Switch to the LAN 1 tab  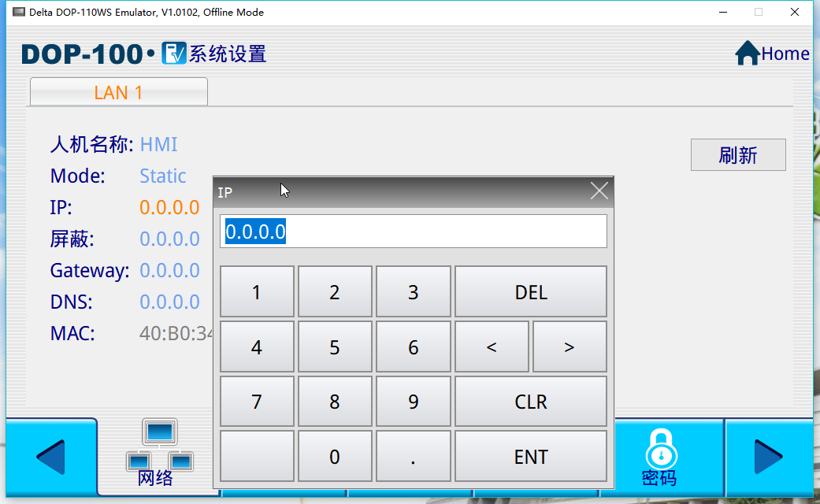pyautogui.click(x=119, y=92)
